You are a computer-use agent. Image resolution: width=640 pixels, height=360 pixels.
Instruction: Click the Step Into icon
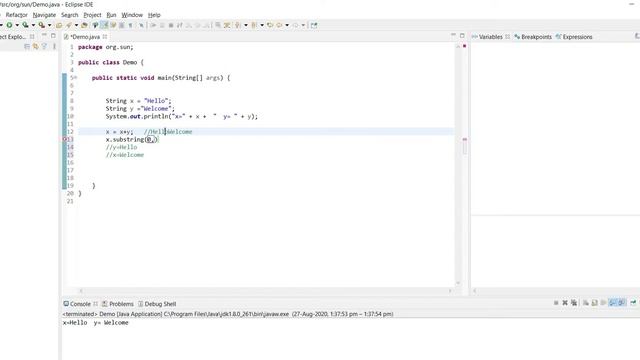189,25
